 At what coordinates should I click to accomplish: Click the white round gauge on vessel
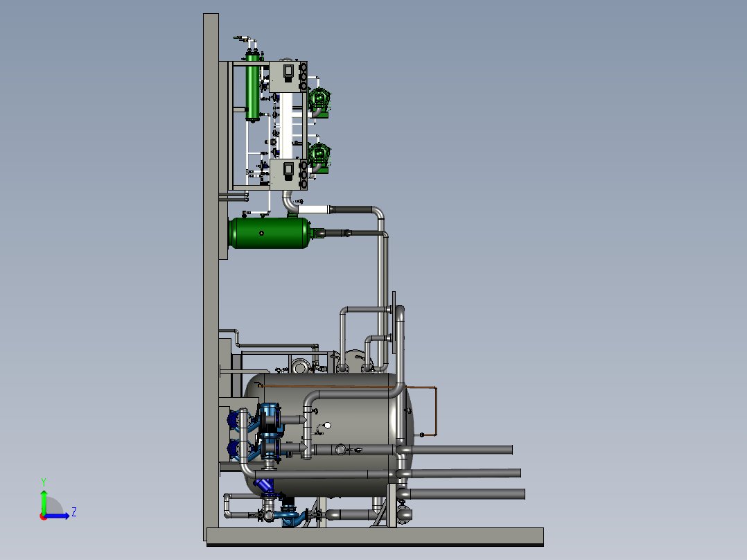coord(327,425)
